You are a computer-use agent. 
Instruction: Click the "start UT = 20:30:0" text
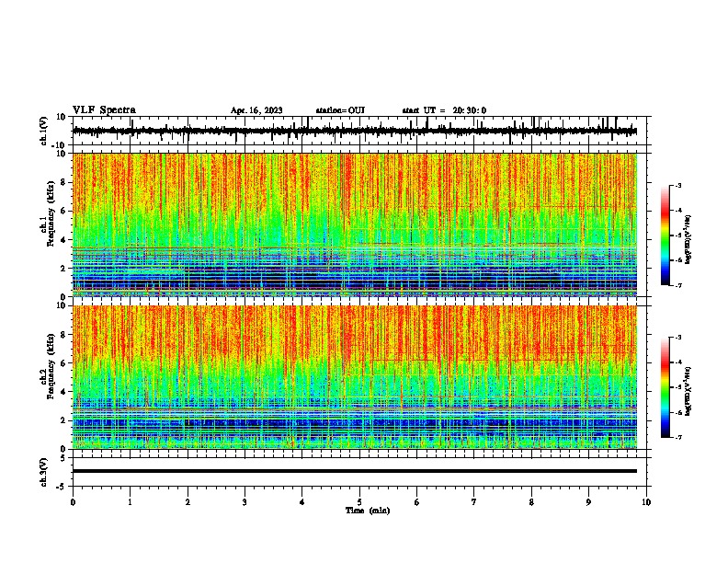(x=444, y=110)
